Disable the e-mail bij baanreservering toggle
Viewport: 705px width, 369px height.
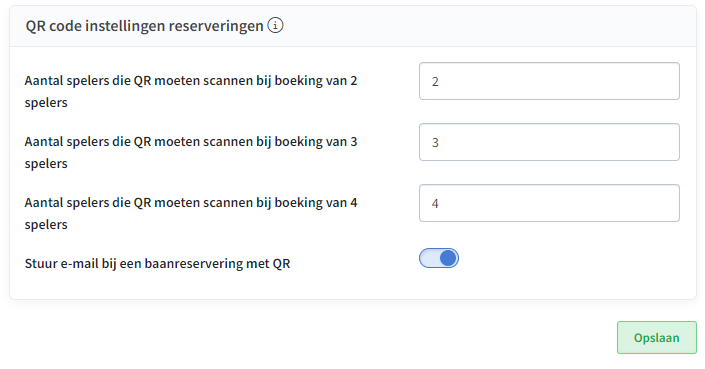439,258
